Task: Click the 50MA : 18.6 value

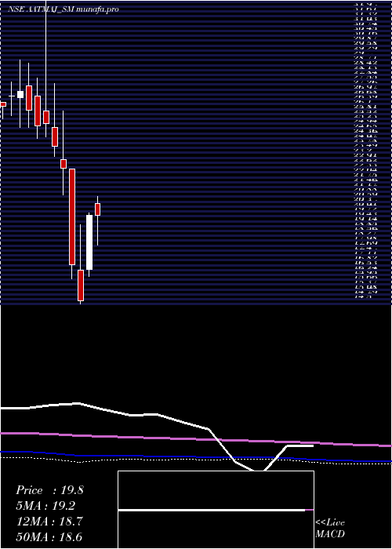Action: click(x=49, y=537)
